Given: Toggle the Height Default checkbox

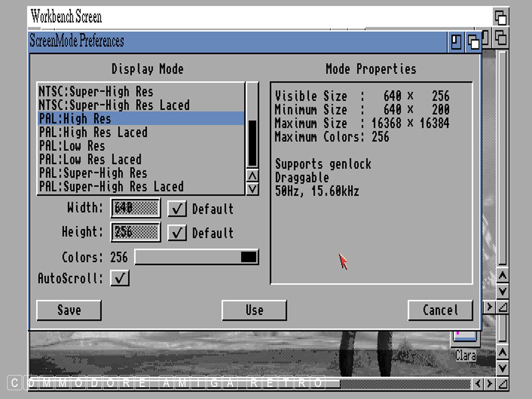Looking at the screenshot, I should 177,233.
